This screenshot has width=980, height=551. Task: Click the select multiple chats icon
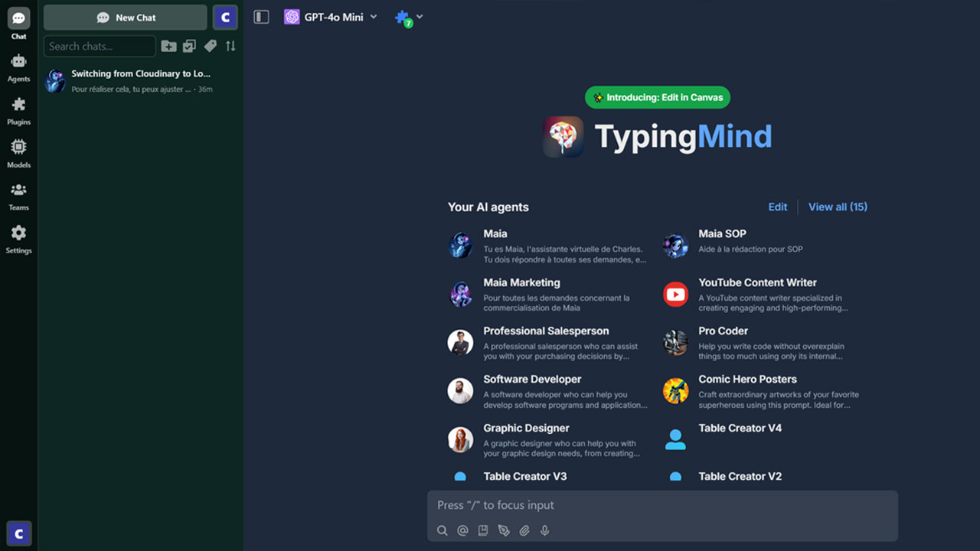189,46
